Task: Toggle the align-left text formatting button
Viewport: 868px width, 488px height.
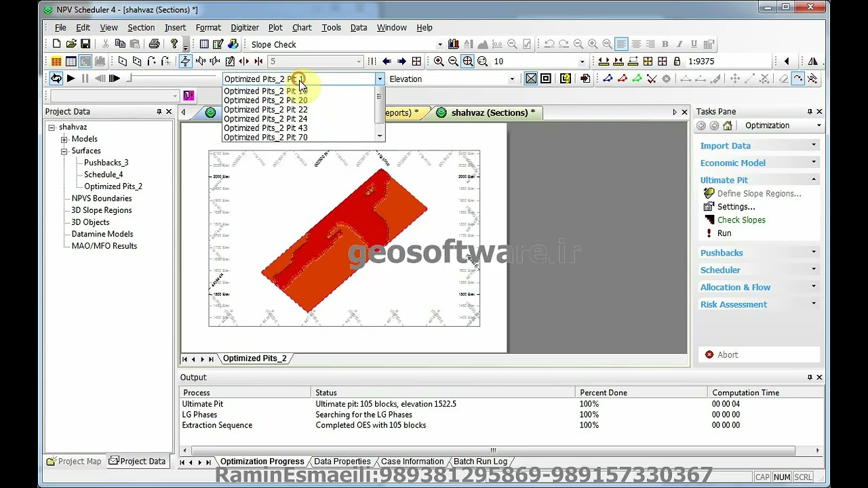Action: 621,44
